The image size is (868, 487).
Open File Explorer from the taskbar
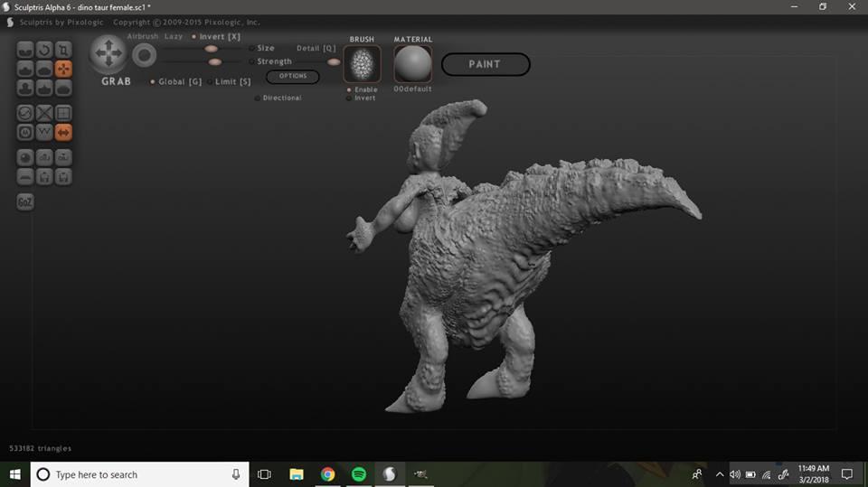[297, 474]
